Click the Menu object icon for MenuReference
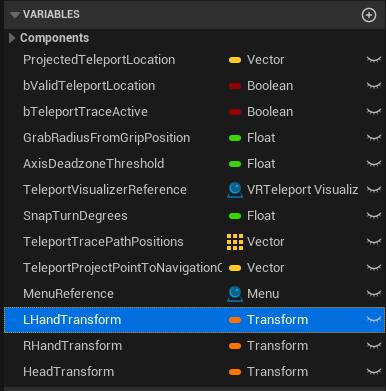 [x=235, y=294]
